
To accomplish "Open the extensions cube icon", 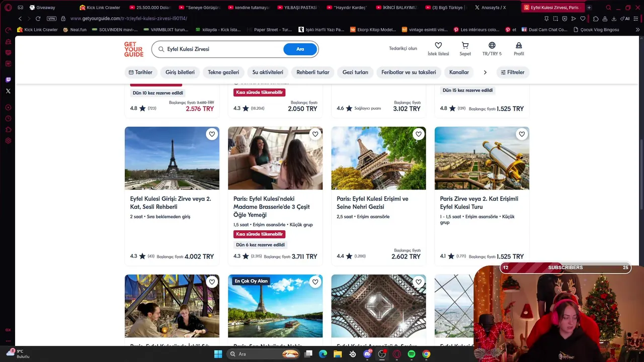I will tap(596, 19).
